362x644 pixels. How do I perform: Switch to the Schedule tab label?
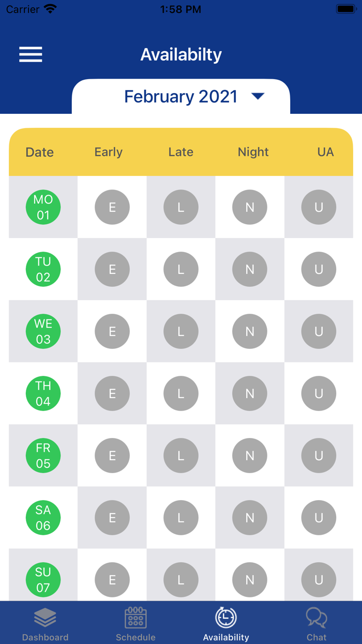click(135, 637)
